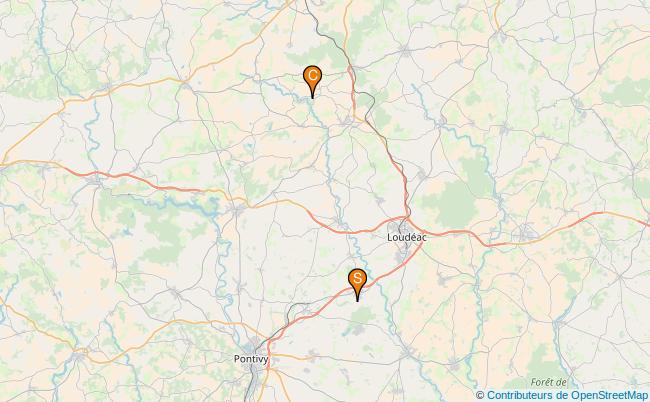Click the Pontivy urban area above its label
Viewport: 650px width, 402px height.
pyautogui.click(x=254, y=346)
